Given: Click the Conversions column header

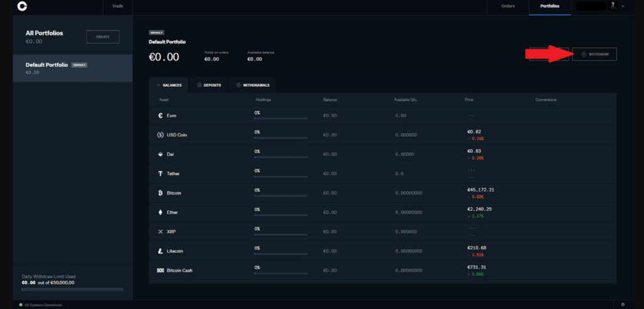Looking at the screenshot, I should (546, 100).
